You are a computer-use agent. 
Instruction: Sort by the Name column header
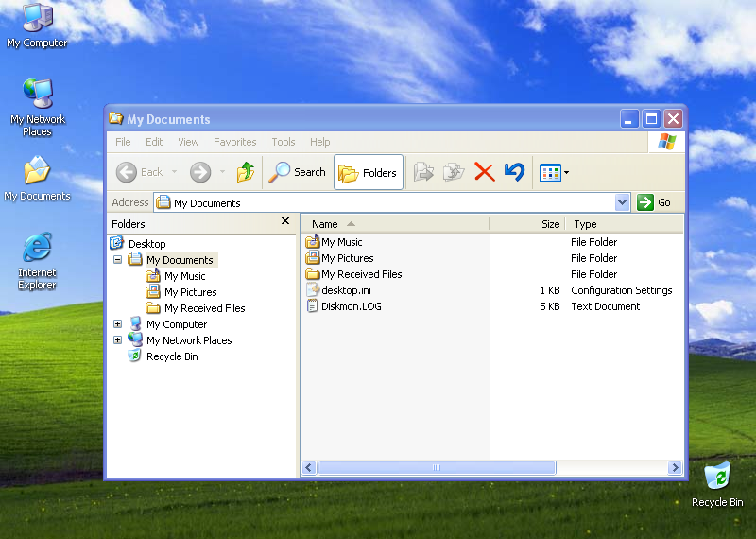(395, 224)
